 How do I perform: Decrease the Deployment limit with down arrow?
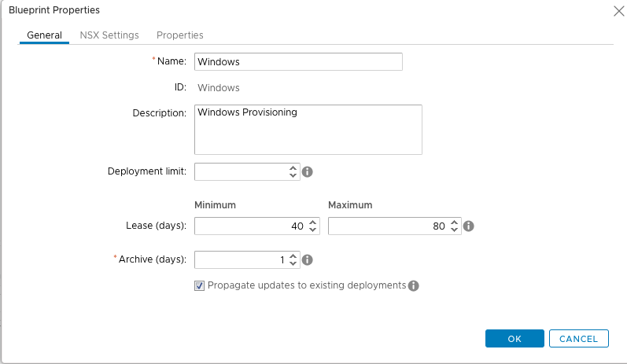[x=293, y=175]
